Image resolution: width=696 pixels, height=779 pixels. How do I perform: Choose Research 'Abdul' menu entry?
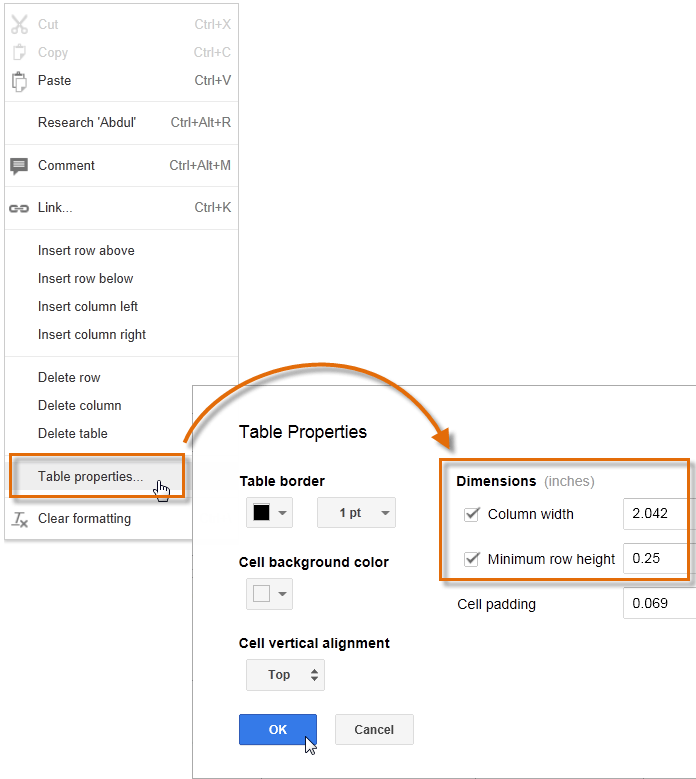tap(121, 123)
